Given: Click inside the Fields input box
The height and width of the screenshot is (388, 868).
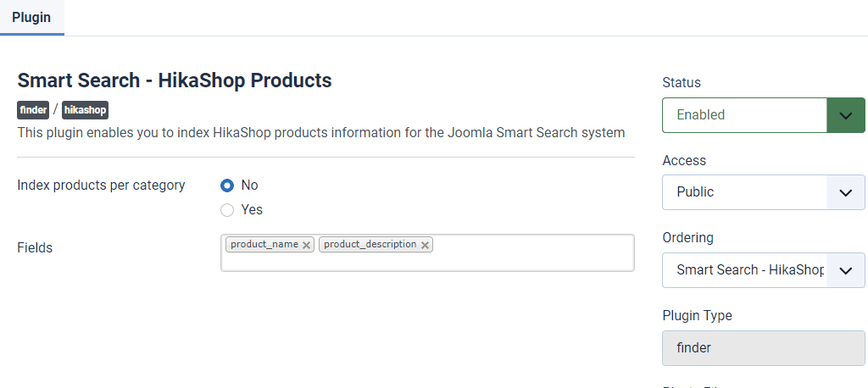Looking at the screenshot, I should 427,253.
